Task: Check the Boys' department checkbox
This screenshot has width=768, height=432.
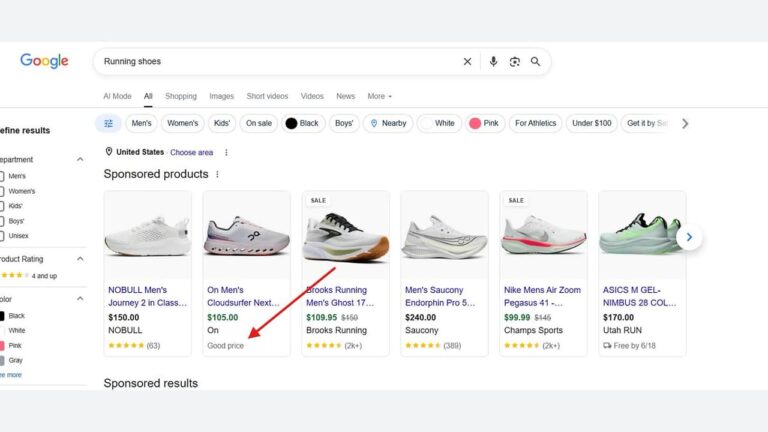Action: [x=1, y=221]
